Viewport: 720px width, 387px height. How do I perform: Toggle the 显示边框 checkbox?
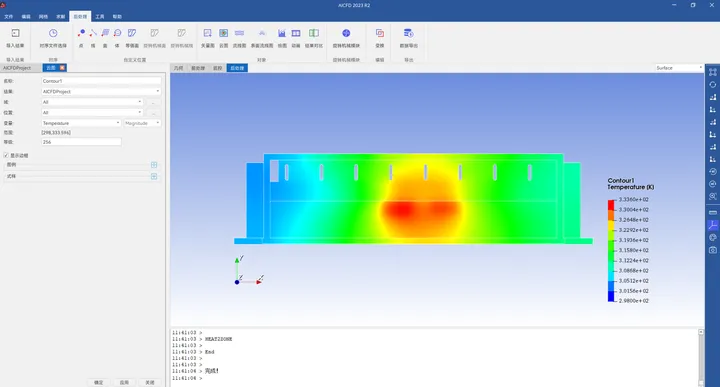[x=6, y=156]
